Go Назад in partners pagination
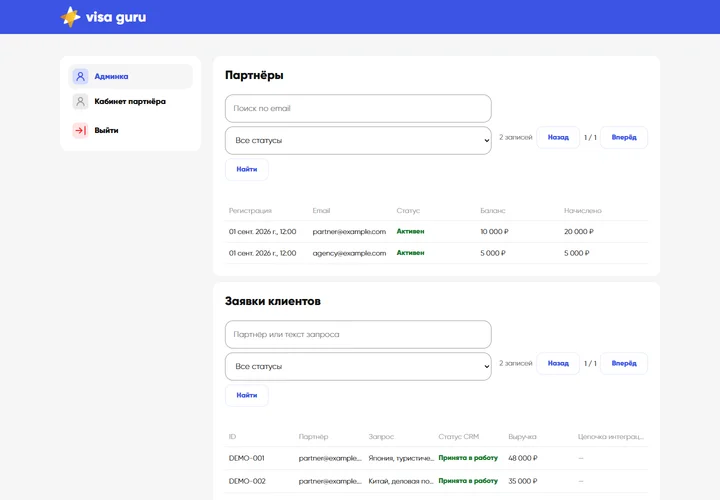The height and width of the screenshot is (500, 720). pos(558,137)
